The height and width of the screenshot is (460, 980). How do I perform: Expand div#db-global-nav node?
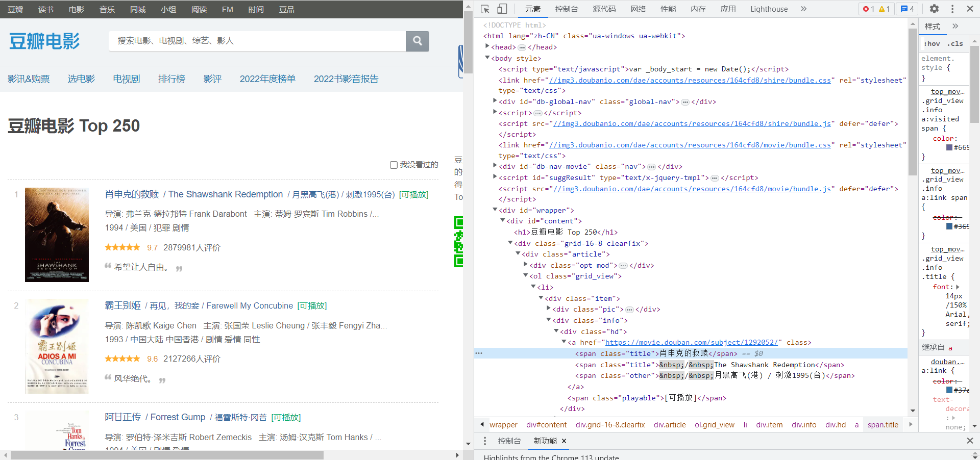pos(495,101)
